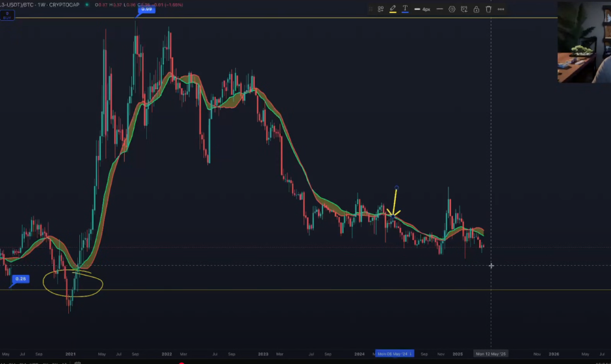Delete the drawing with trash icon
This screenshot has width=611, height=364.
[488, 10]
